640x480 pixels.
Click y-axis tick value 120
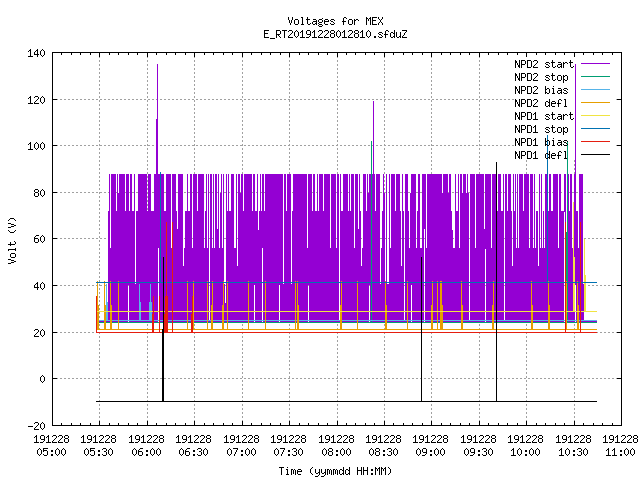(x=36, y=100)
